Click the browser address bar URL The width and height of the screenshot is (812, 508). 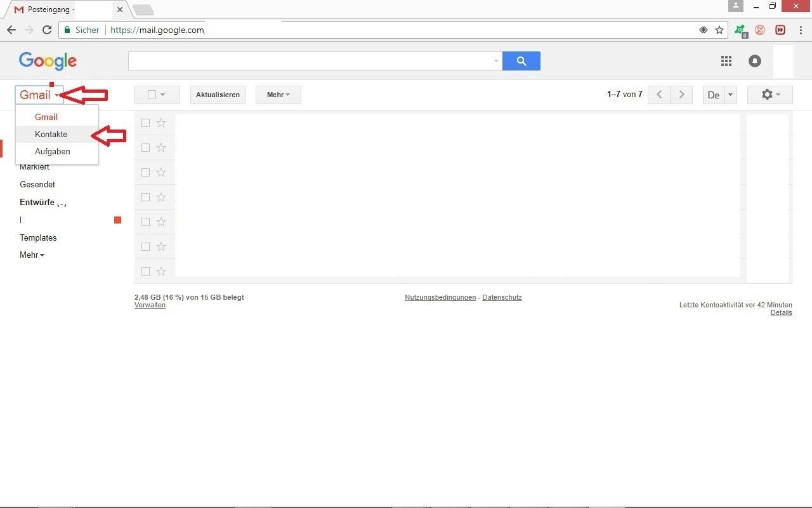[x=157, y=30]
